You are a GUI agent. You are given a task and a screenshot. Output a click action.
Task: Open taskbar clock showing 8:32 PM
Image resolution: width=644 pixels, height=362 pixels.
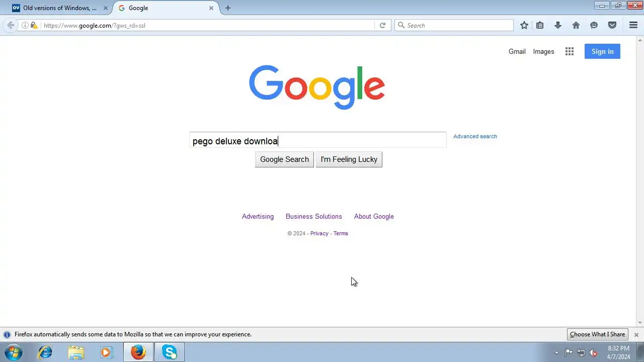tap(618, 352)
